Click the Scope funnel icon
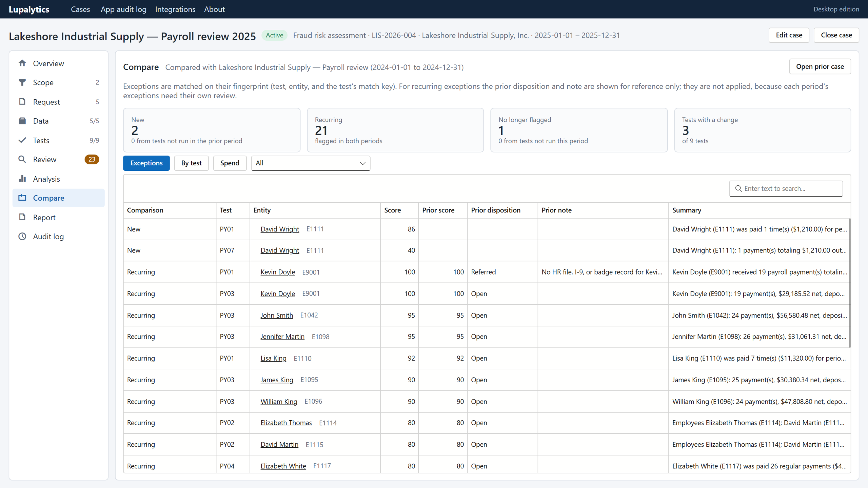Screen dimensions: 868x488 pos(22,82)
